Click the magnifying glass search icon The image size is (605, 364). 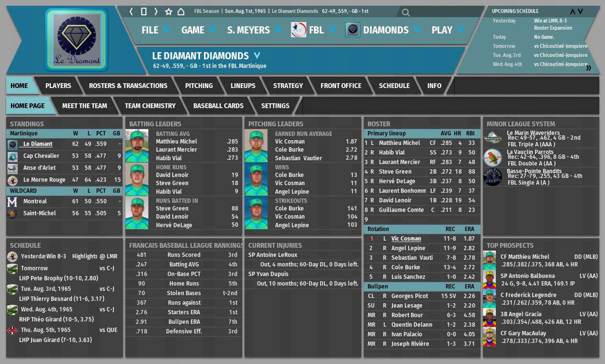[406, 13]
